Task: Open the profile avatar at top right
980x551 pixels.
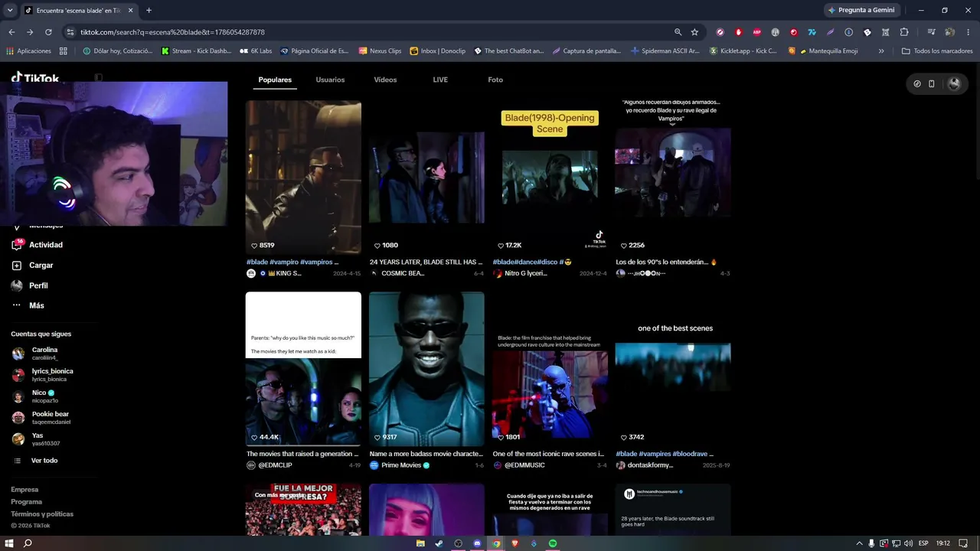Action: point(954,84)
